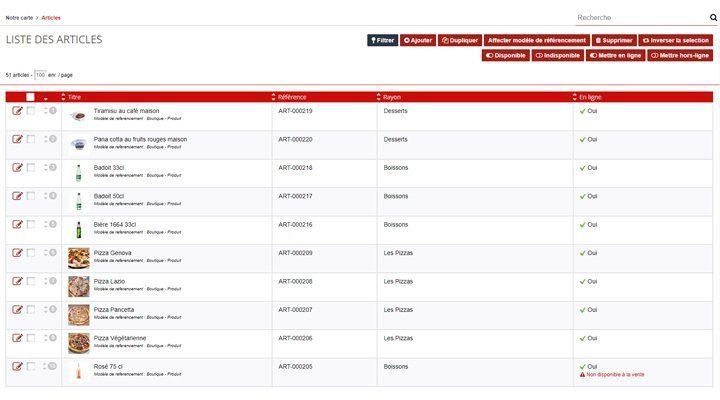Open the dropdown arrow beside header checkbox
Screen dimensions: 720x400
45,98
